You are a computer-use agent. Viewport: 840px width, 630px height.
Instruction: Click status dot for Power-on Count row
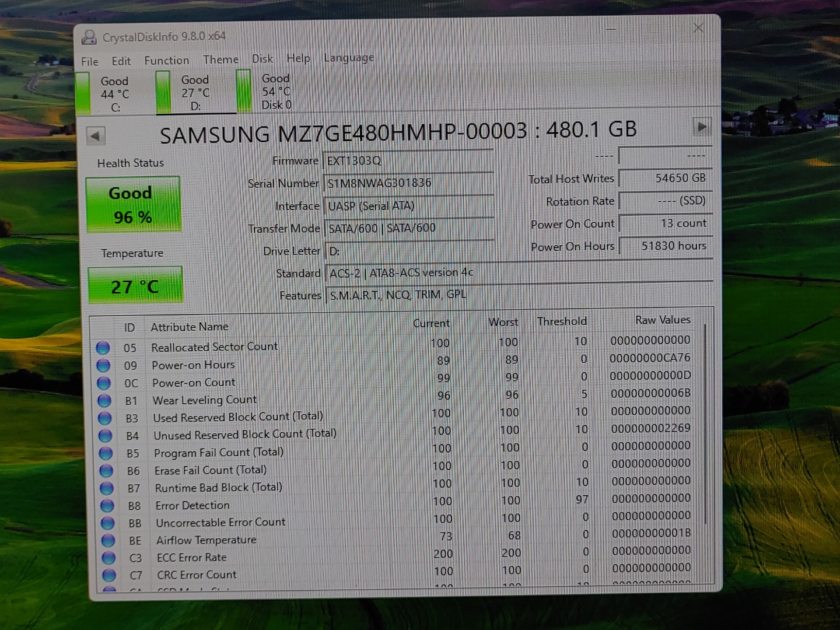(x=104, y=383)
